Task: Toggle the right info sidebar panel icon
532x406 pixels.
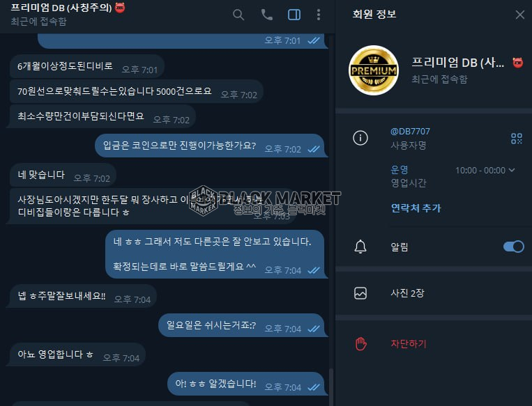Action: tap(294, 15)
